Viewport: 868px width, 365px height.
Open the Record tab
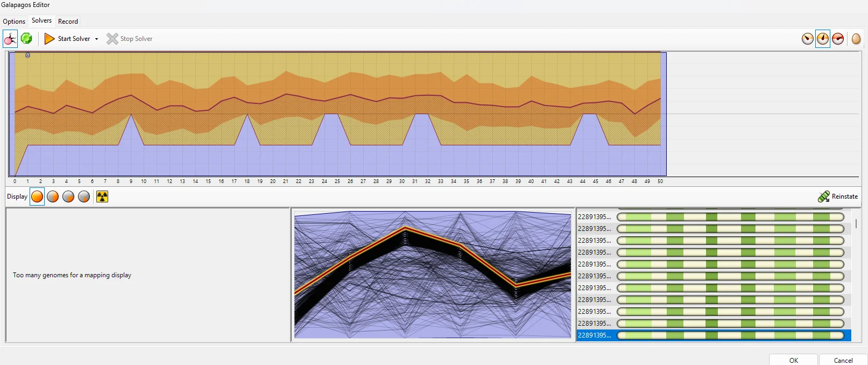pyautogui.click(x=68, y=22)
